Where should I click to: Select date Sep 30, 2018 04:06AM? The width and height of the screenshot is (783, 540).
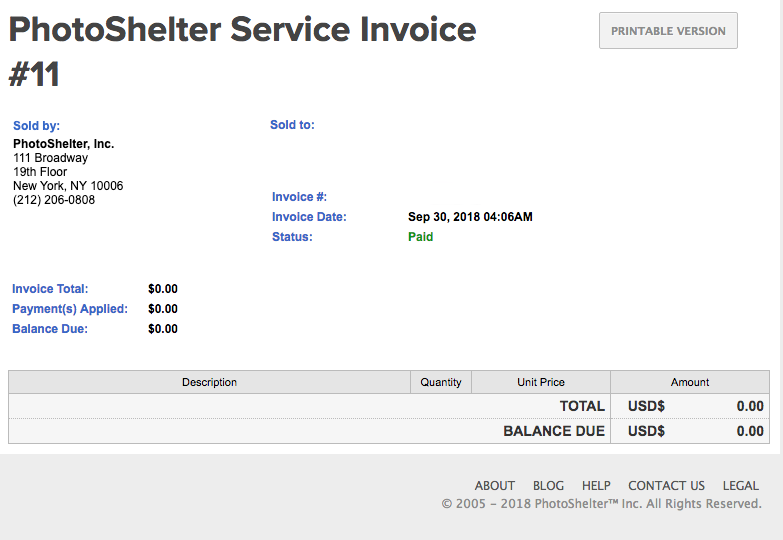[470, 217]
